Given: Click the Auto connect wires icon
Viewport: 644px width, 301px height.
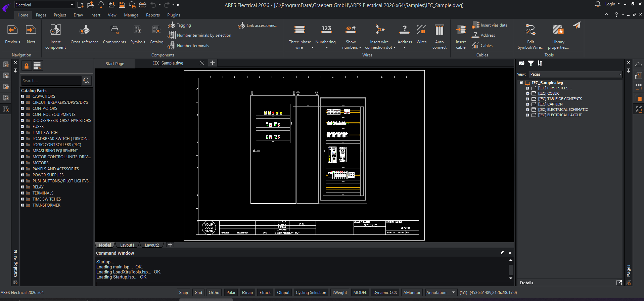Looking at the screenshot, I should 439,30.
